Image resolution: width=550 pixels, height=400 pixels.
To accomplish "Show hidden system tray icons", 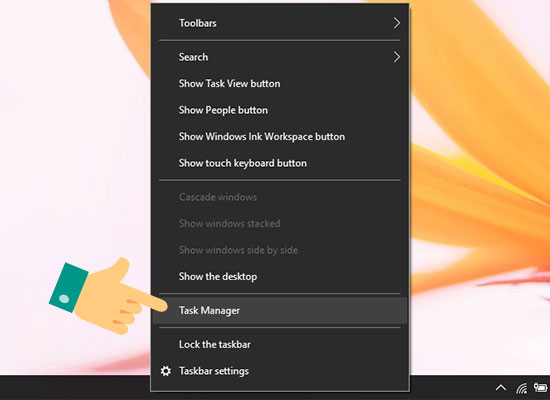I will [501, 388].
